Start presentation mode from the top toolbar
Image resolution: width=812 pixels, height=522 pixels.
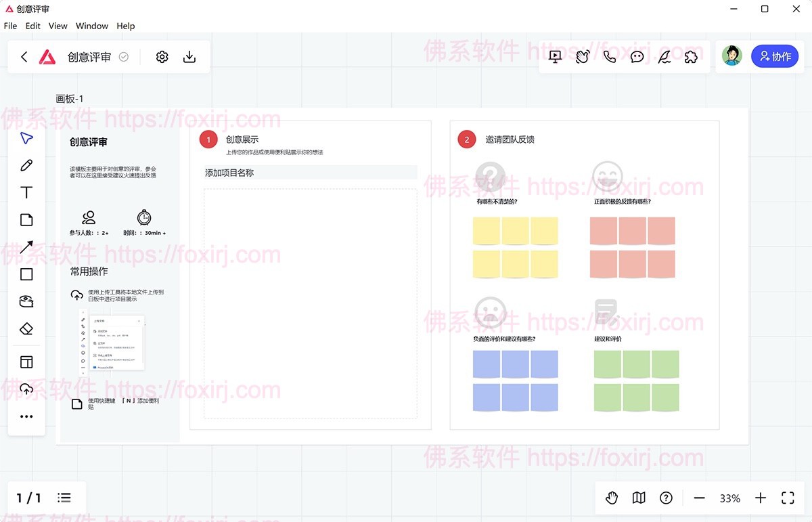coord(555,56)
